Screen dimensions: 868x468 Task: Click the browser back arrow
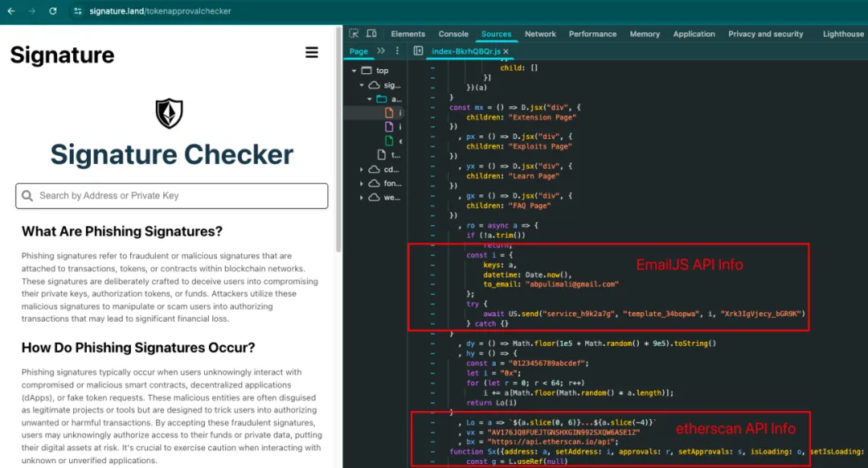tap(10, 11)
